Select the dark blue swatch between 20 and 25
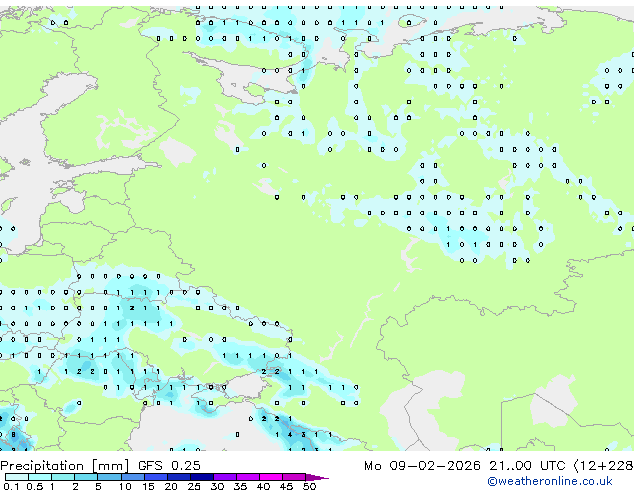Image resolution: width=634 pixels, height=490 pixels. [x=178, y=477]
